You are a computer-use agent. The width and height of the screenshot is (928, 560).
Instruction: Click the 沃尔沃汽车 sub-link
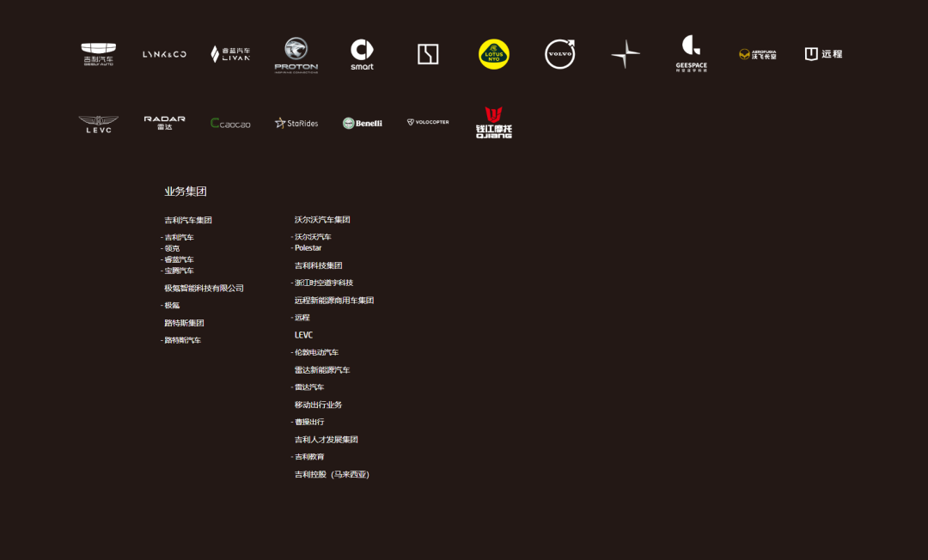coord(313,236)
